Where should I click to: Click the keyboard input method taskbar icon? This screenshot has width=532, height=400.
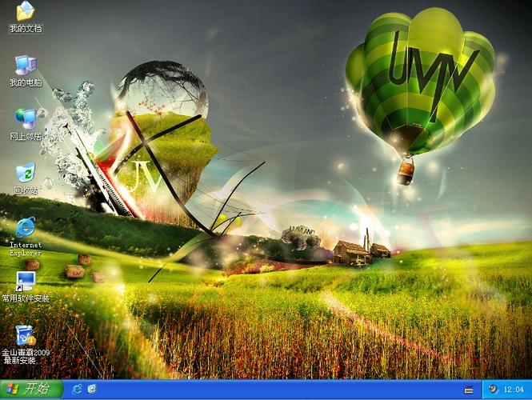click(x=468, y=390)
